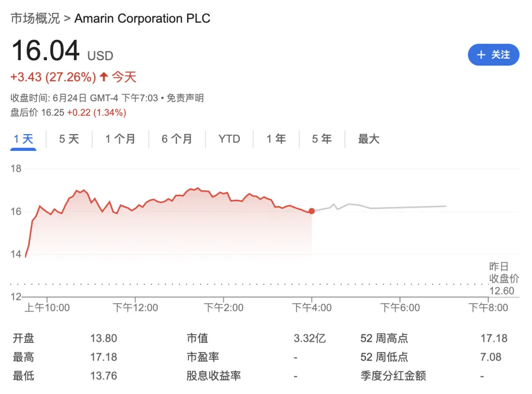
Task: Open the 市场概况 breadcrumb link
Action: (x=35, y=19)
